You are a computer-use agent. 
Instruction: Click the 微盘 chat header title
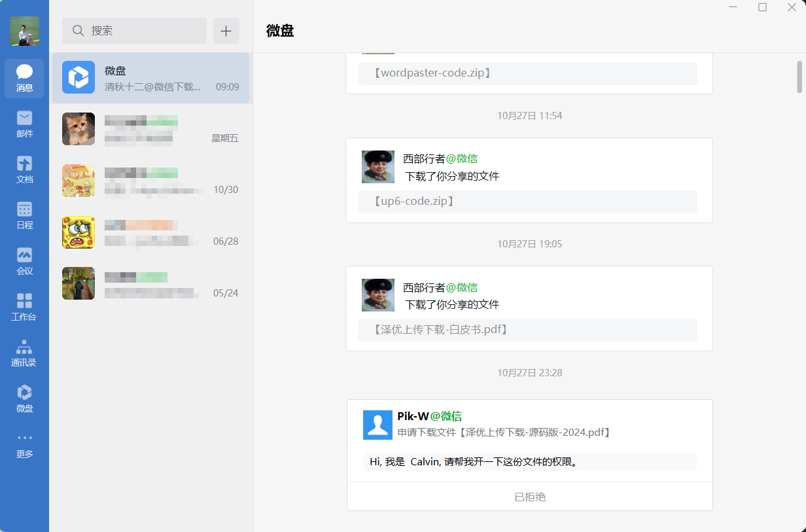pos(280,31)
